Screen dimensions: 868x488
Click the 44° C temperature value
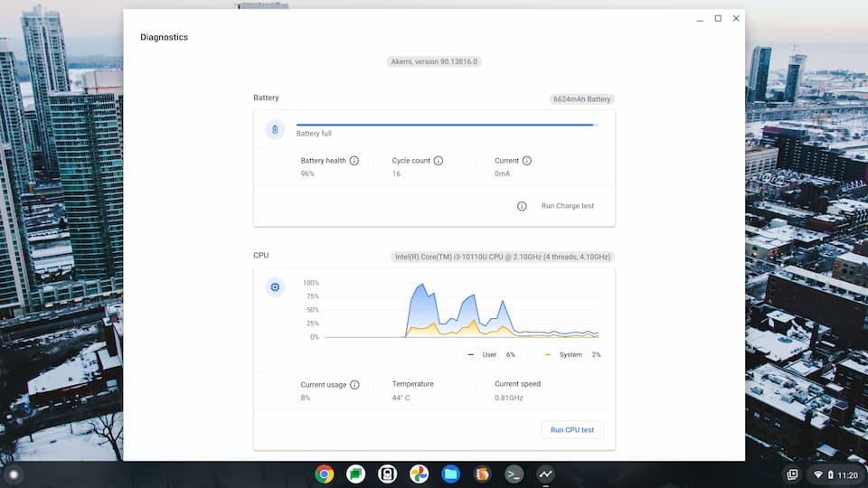click(401, 398)
